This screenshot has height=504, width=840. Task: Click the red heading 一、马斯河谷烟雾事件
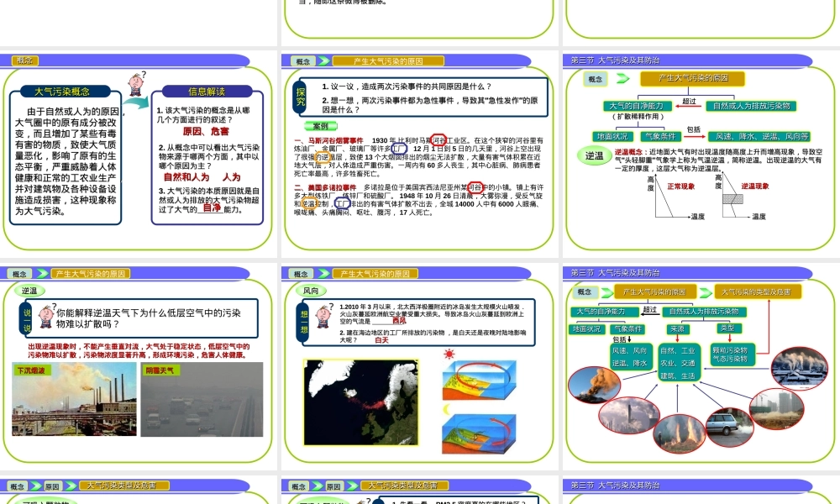click(328, 140)
